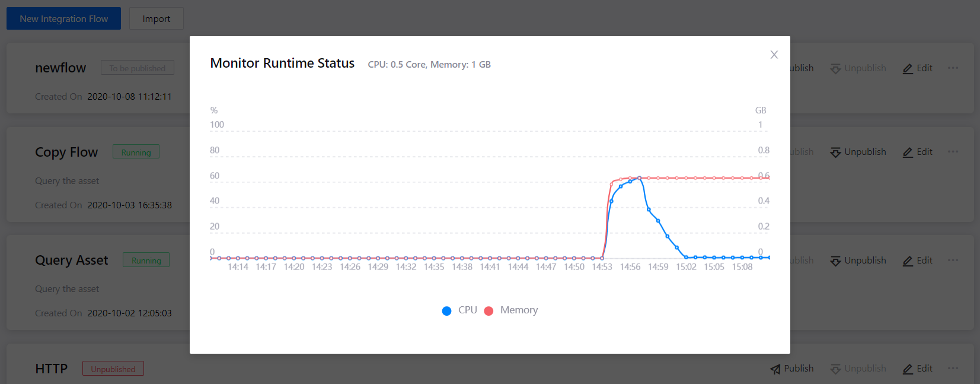Edit the newflow integration flow
Viewport: 980px width, 384px height.
[917, 68]
